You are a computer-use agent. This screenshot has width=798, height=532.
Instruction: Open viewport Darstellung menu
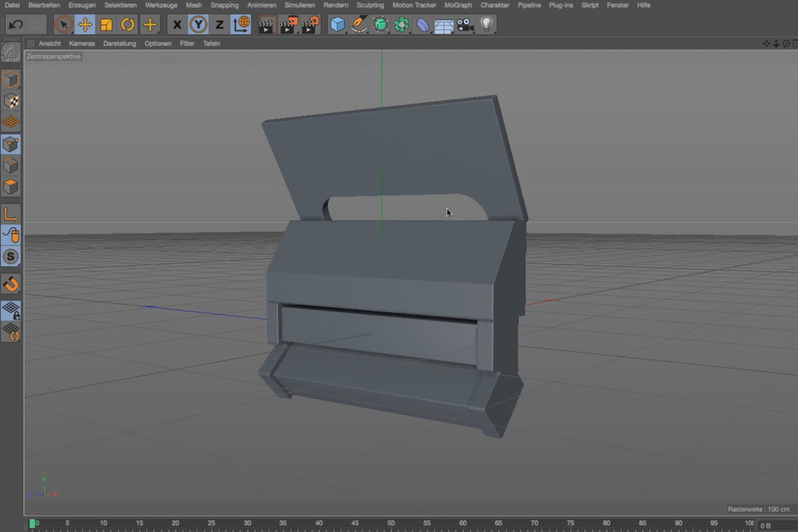tap(120, 43)
